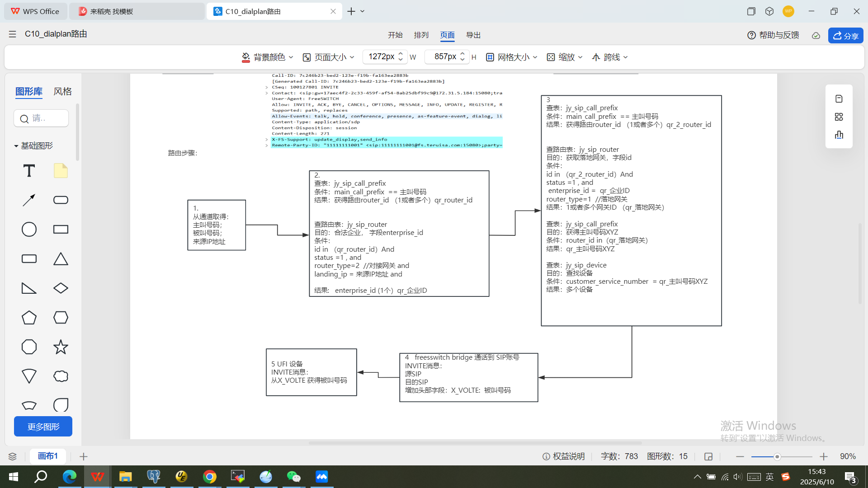Open the 网格大小 grid size tool
The height and width of the screenshot is (488, 868).
coord(511,57)
